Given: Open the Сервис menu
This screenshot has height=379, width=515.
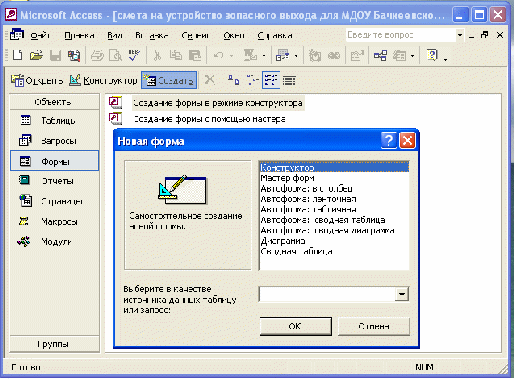Looking at the screenshot, I should (x=195, y=35).
